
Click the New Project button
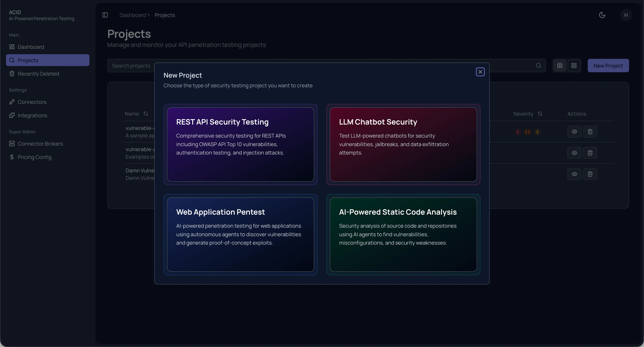coord(608,66)
